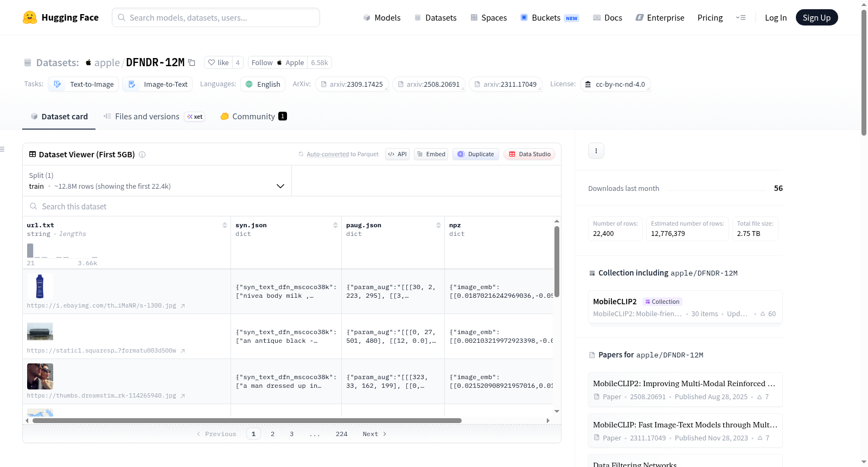Image resolution: width=868 pixels, height=467 pixels.
Task: Click the 'nivea body milk' syn.json cell
Action: click(286, 292)
